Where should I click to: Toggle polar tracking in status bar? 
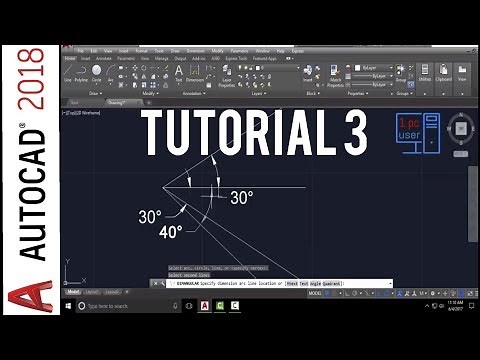355,293
